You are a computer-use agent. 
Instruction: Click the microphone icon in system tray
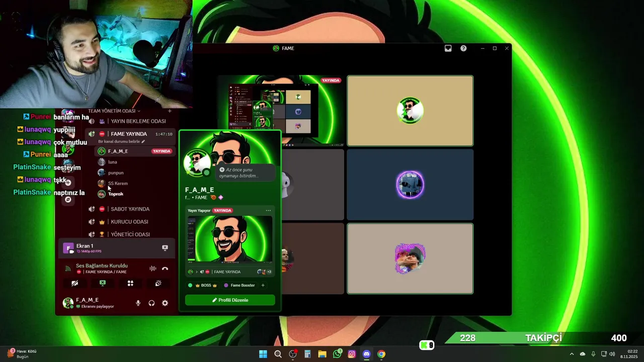[593, 354]
